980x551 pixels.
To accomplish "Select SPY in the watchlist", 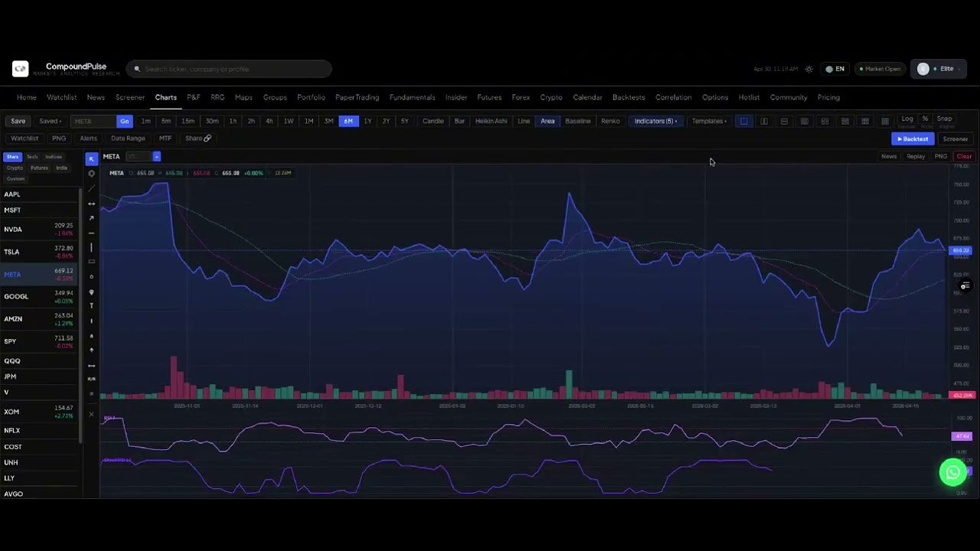I will click(40, 341).
